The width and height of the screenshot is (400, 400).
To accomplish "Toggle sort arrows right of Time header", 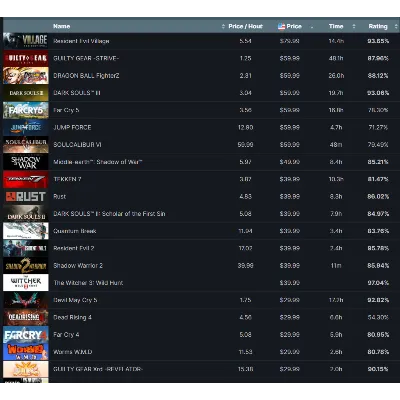I will [354, 26].
